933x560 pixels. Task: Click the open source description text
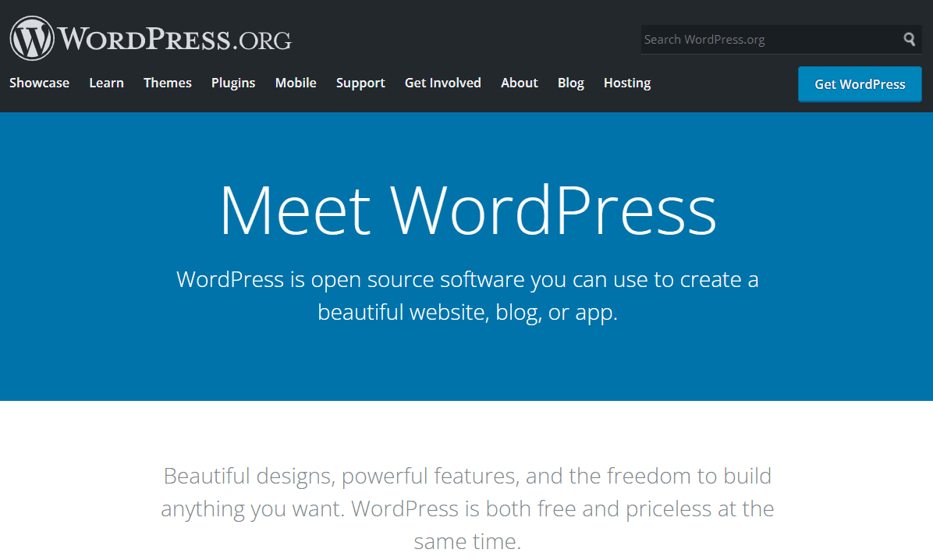click(467, 295)
